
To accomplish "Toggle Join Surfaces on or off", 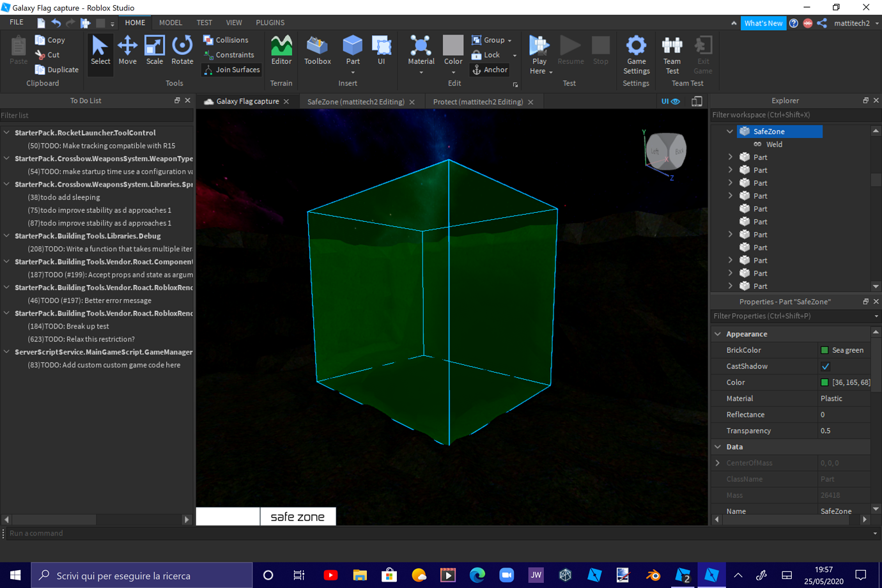I will 231,70.
